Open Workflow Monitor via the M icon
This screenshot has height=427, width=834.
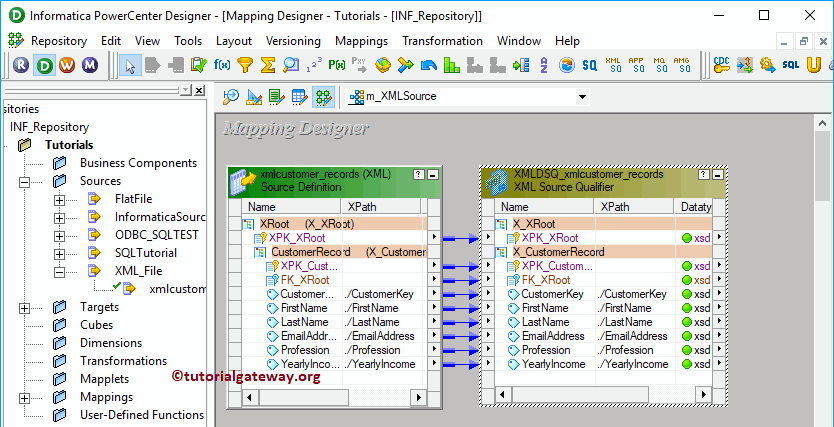point(90,65)
